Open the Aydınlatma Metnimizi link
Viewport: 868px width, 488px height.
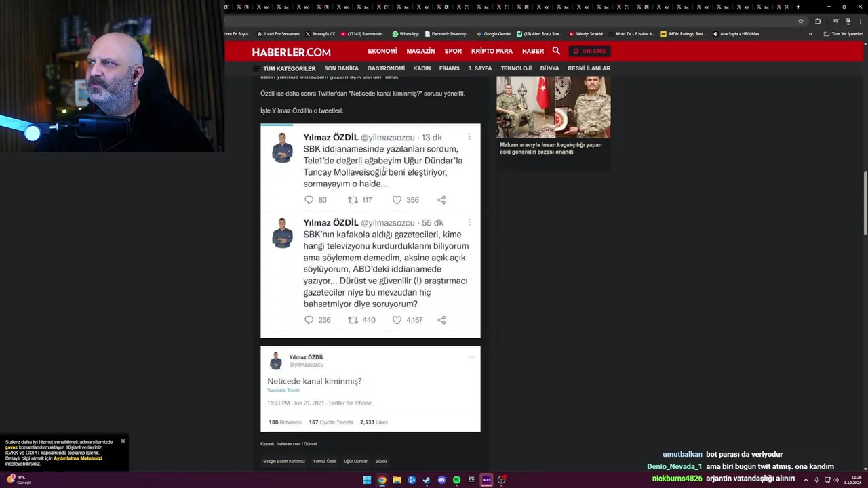[x=77, y=458]
